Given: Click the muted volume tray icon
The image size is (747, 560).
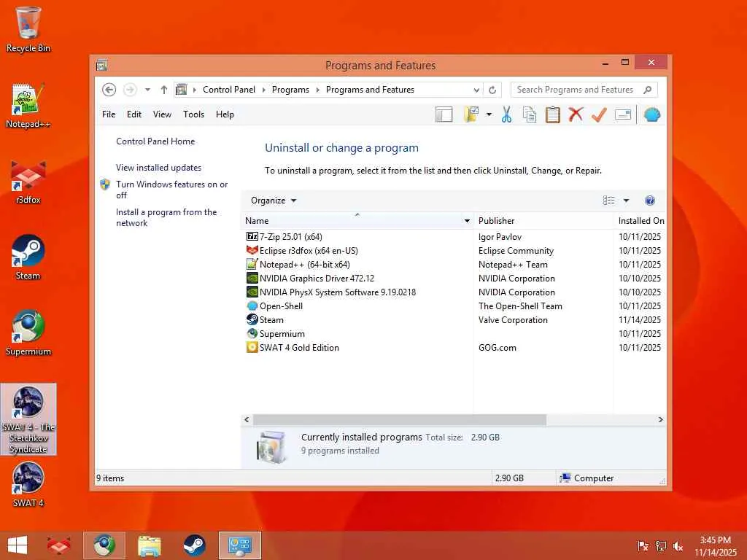Looking at the screenshot, I should (x=678, y=546).
